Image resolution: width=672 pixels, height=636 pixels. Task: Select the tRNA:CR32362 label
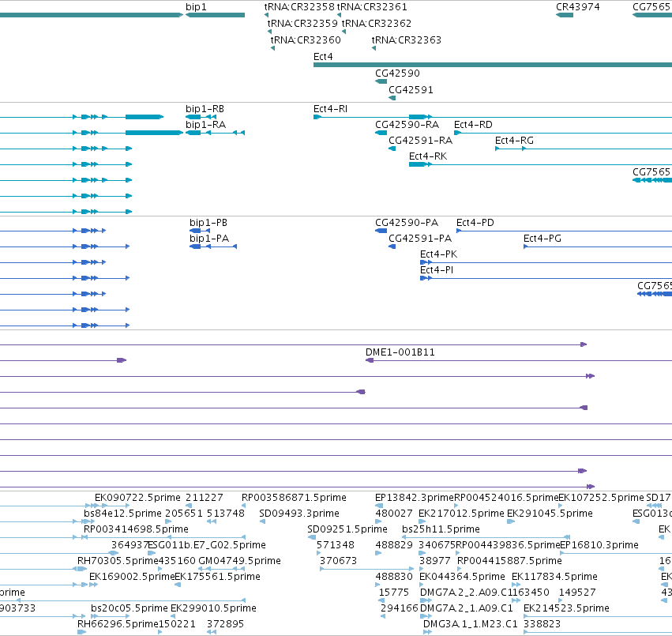[377, 23]
